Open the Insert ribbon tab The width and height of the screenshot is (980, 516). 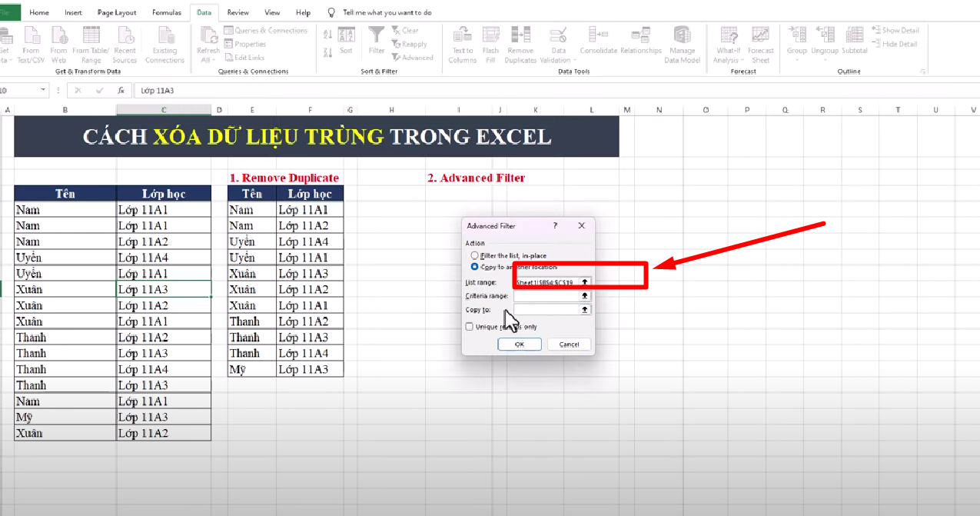[x=74, y=12]
